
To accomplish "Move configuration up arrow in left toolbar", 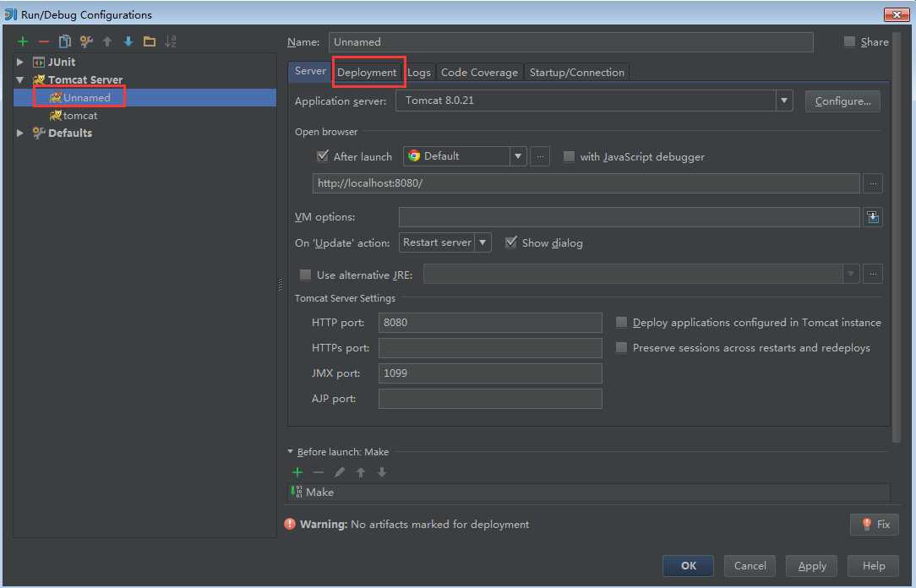I will point(107,41).
